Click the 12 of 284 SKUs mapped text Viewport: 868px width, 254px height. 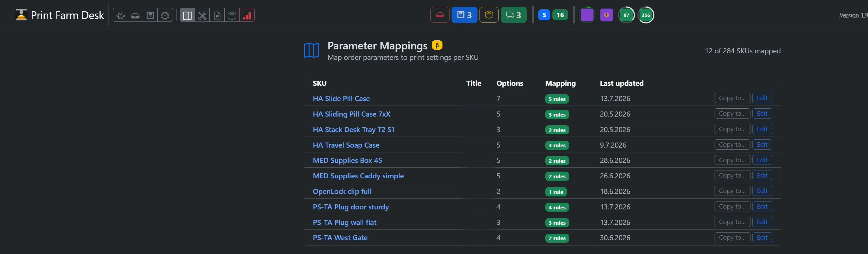[743, 51]
